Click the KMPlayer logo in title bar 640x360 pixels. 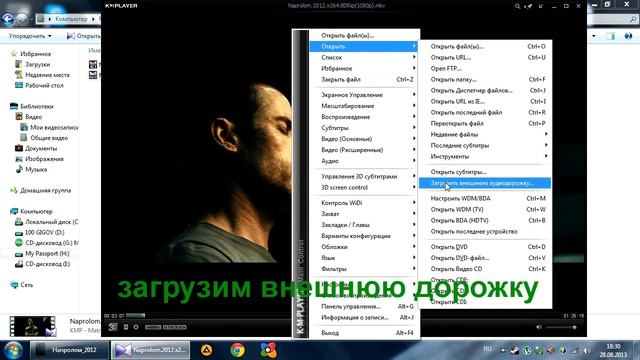coord(121,6)
